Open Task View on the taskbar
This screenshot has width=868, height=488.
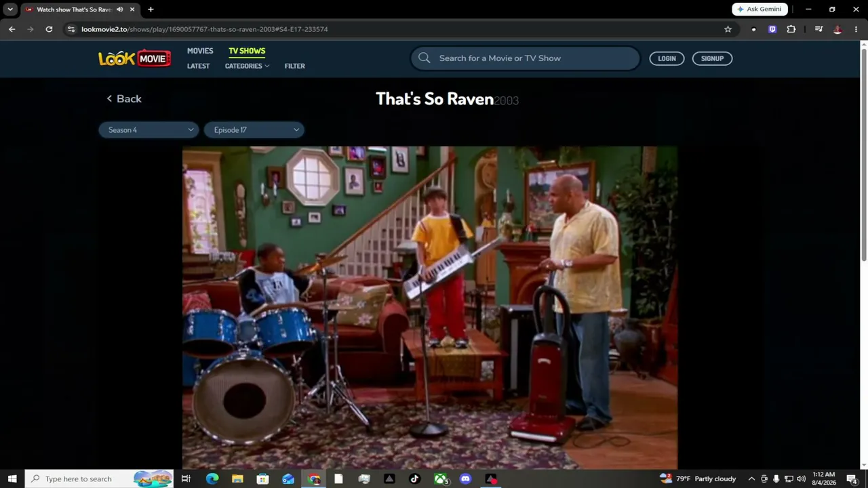click(x=186, y=479)
